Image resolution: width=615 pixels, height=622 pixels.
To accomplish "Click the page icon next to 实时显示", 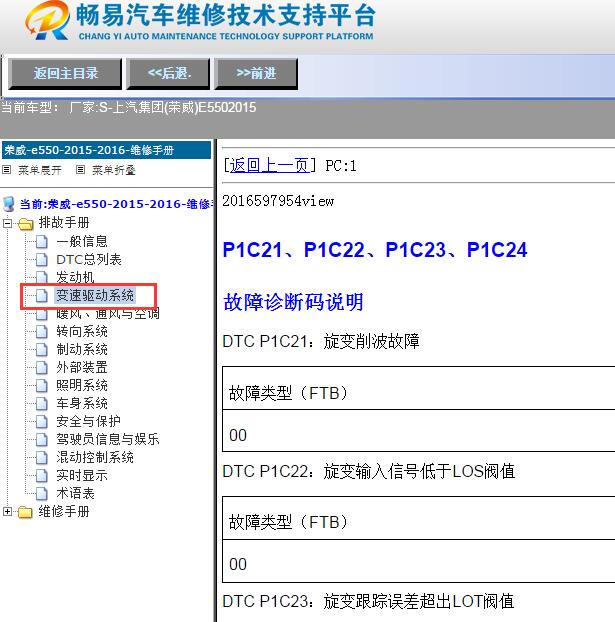I will [x=41, y=476].
